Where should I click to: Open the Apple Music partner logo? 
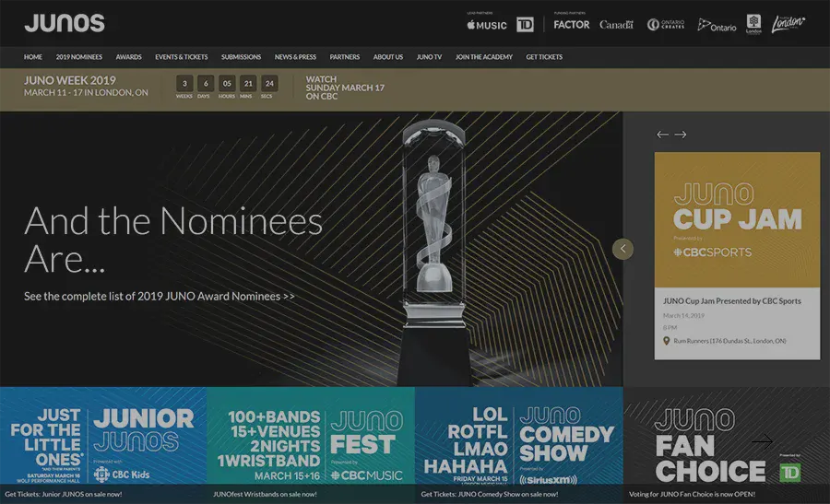coord(487,25)
